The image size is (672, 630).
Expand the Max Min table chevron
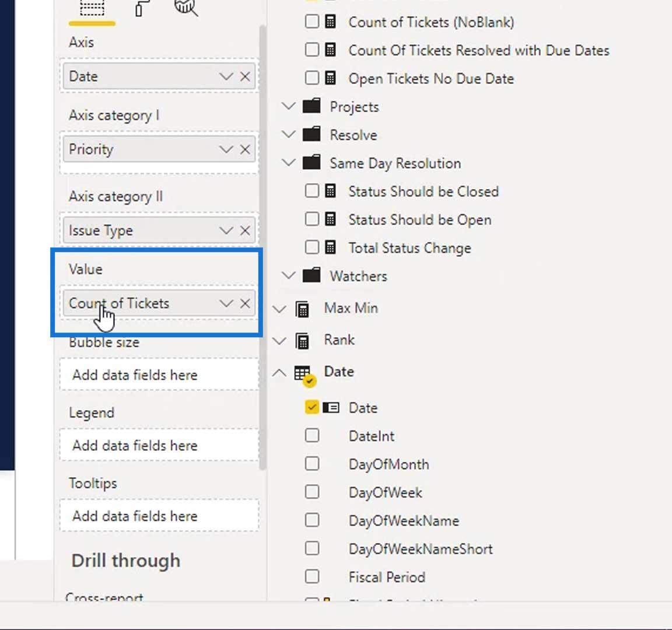(x=279, y=309)
